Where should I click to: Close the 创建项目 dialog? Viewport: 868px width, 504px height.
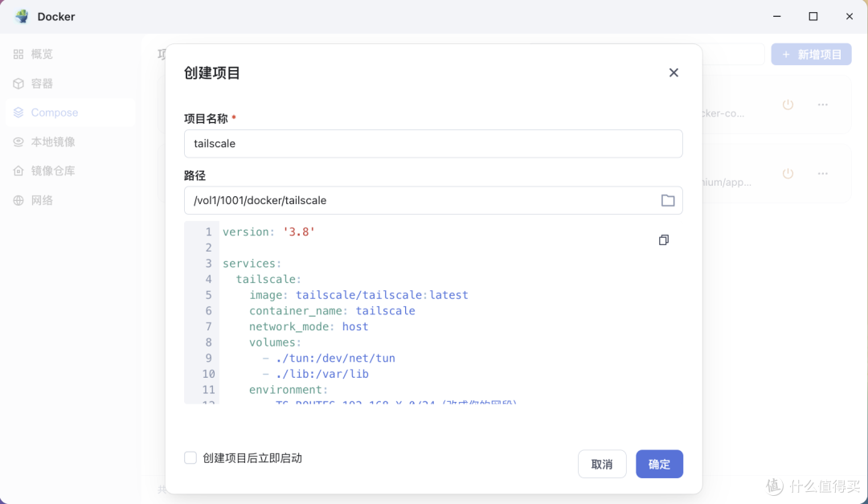(x=674, y=72)
